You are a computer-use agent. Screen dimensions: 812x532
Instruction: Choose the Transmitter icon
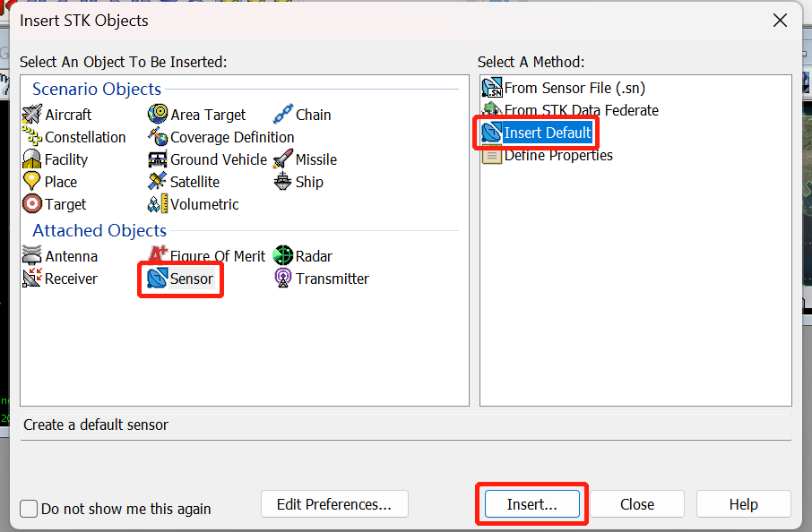pos(283,279)
